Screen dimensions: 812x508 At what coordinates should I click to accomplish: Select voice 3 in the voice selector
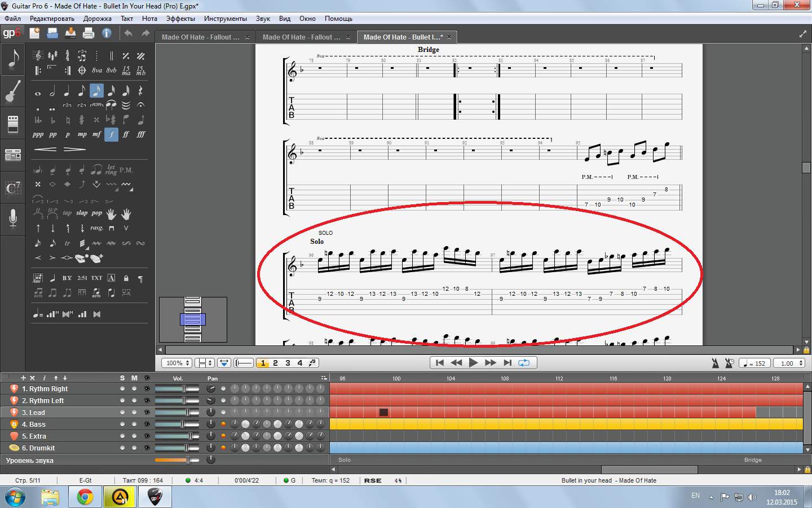click(x=288, y=363)
